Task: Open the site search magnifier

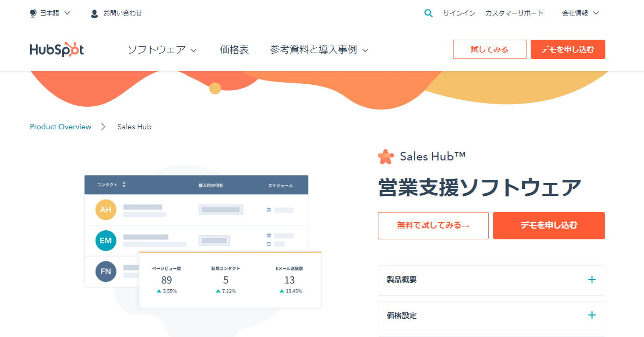Action: 428,13
